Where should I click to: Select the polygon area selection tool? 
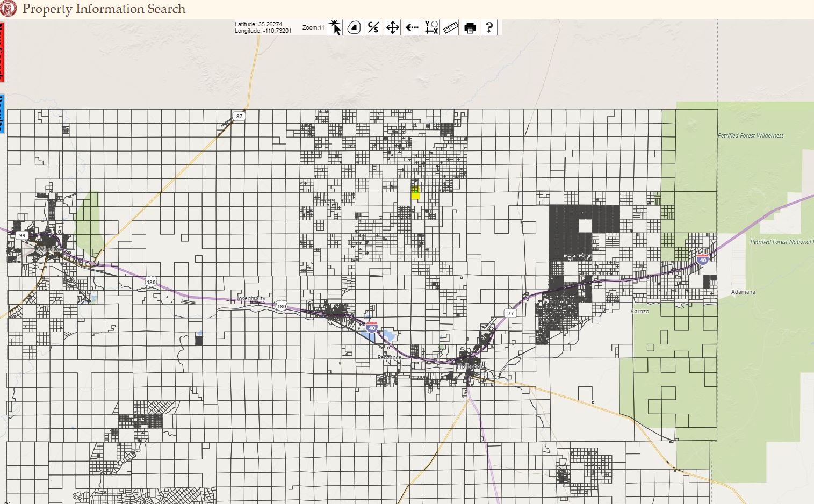click(x=354, y=27)
